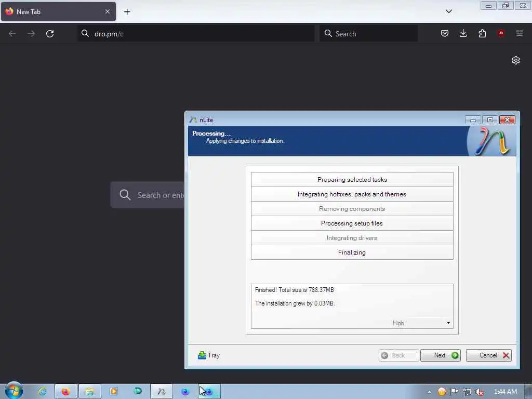Screen dimensions: 532x399
Task: Open Windows Explorer from the taskbar
Action: tap(89, 392)
